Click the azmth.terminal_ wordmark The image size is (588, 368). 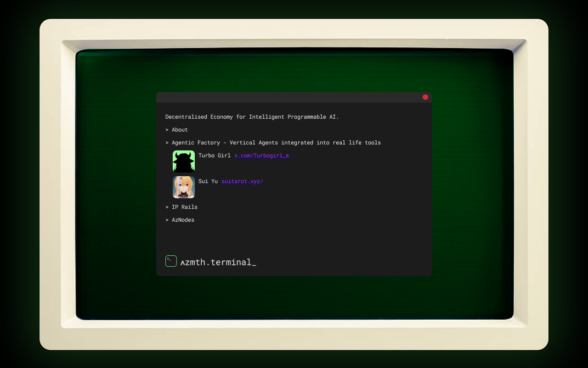218,262
